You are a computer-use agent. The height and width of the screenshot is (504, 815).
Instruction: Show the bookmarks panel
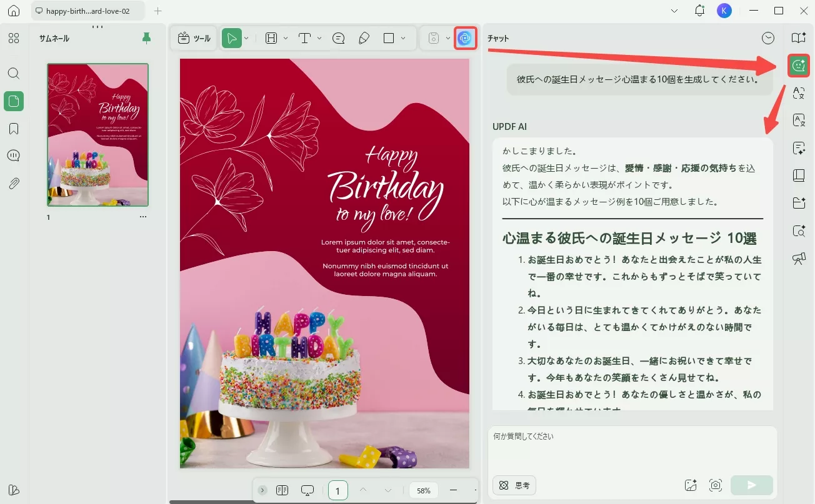tap(14, 129)
